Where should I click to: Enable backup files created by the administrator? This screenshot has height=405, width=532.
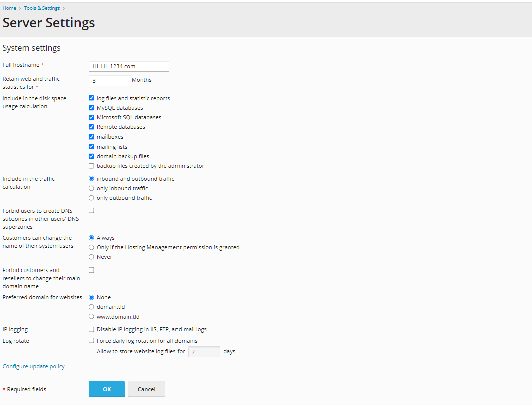coord(91,165)
